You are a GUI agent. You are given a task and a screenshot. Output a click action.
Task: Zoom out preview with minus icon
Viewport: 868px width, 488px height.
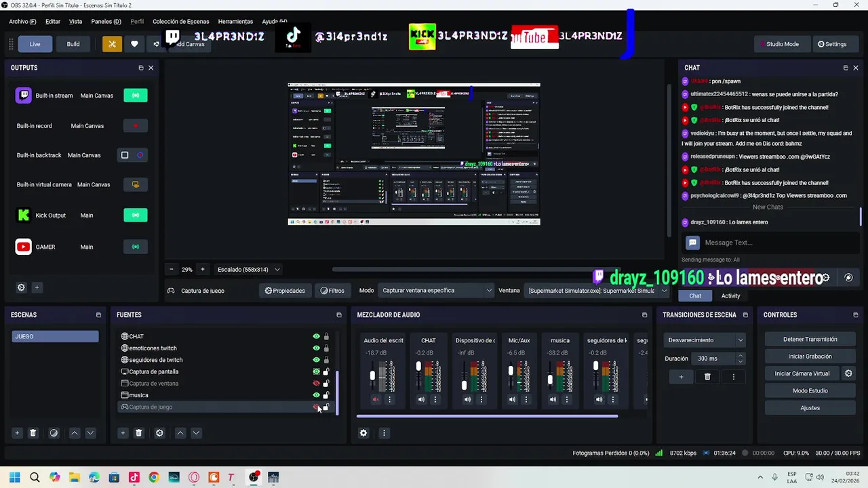click(171, 269)
